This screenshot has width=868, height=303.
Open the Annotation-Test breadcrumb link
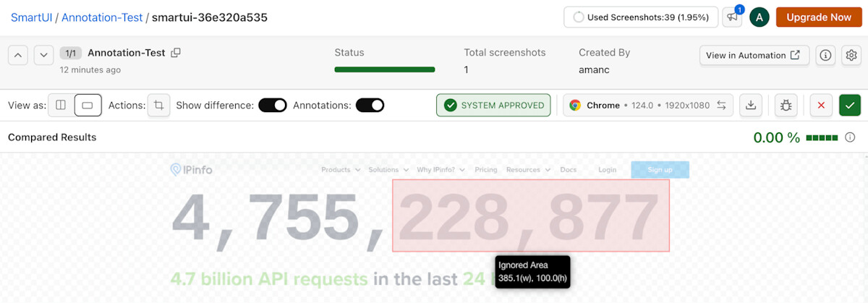coord(102,17)
